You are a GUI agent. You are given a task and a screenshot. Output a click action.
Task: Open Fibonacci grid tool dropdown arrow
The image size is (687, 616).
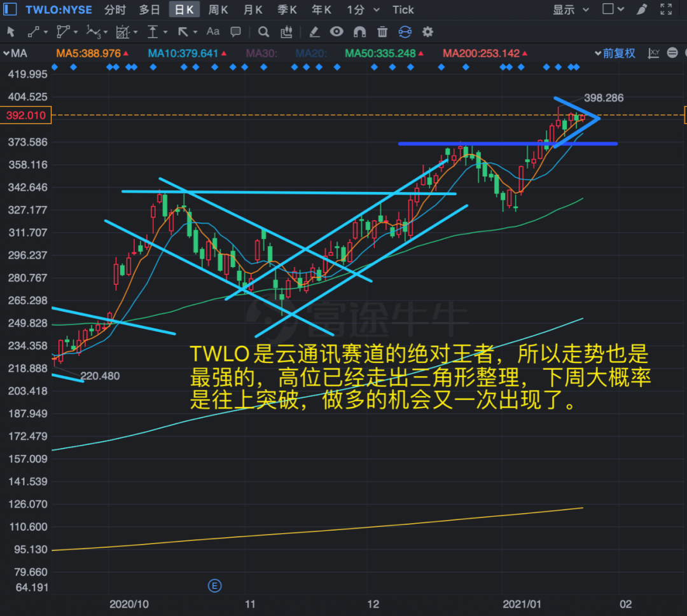coord(135,32)
